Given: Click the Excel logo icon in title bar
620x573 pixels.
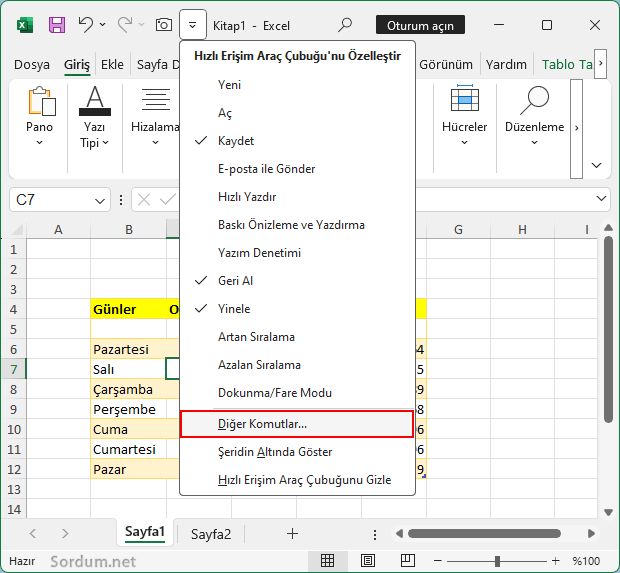Looking at the screenshot, I should [x=25, y=26].
